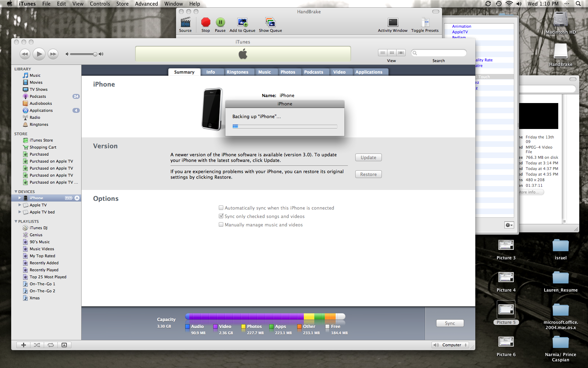Switch iTunes to grid view

(392, 53)
